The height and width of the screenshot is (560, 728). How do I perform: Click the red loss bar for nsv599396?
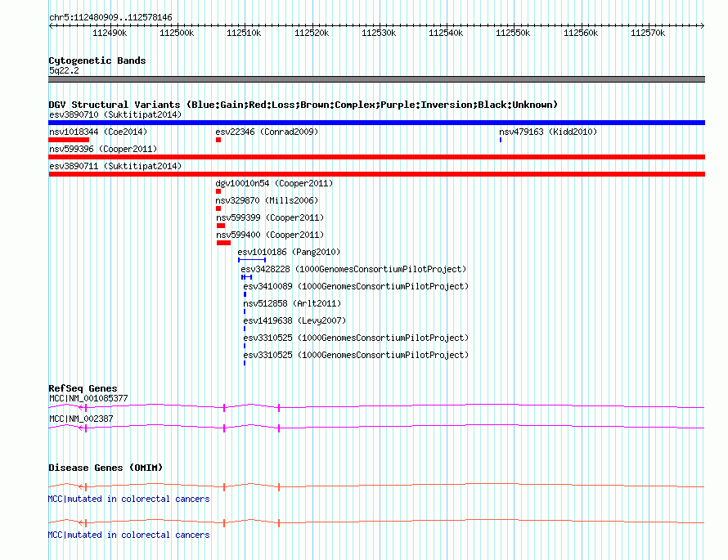click(x=376, y=157)
